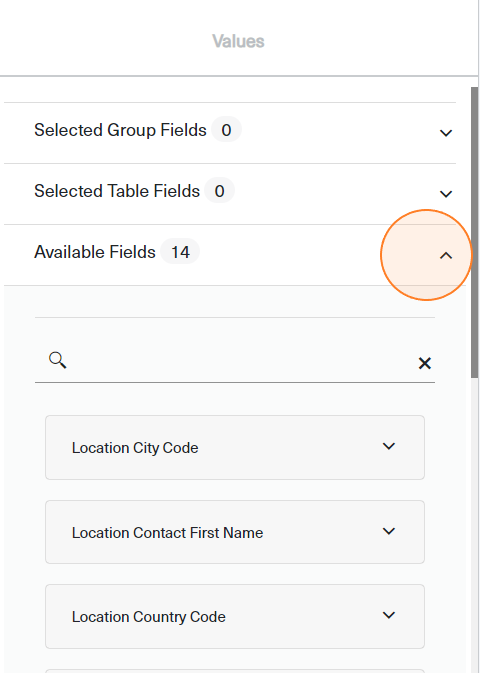Click the Available Fields heading
480x673 pixels.
pyautogui.click(x=95, y=252)
